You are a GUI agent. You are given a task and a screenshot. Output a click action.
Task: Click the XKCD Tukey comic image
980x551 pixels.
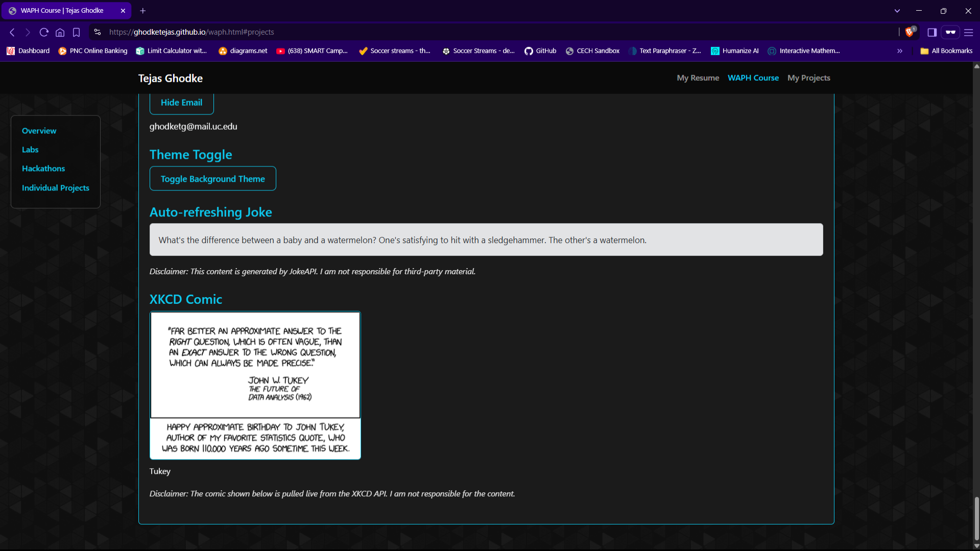click(255, 386)
